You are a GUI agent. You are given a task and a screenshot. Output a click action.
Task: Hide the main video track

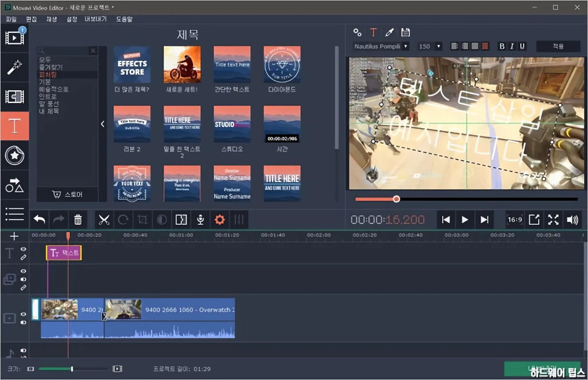coord(23,314)
